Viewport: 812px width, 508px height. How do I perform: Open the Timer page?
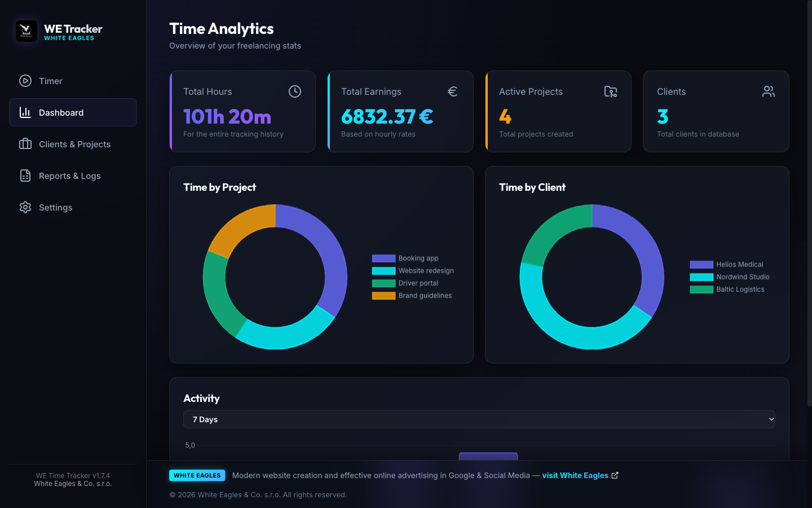73,81
